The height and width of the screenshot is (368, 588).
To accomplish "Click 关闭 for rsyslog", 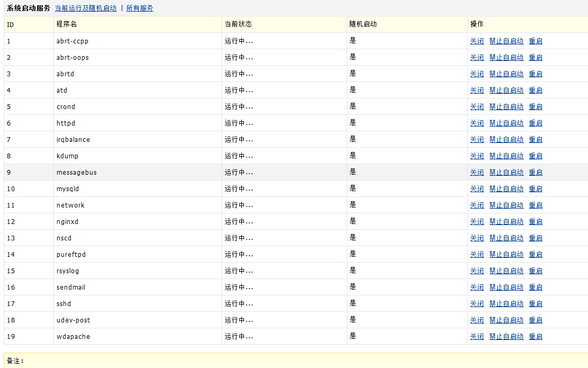I will 477,271.
